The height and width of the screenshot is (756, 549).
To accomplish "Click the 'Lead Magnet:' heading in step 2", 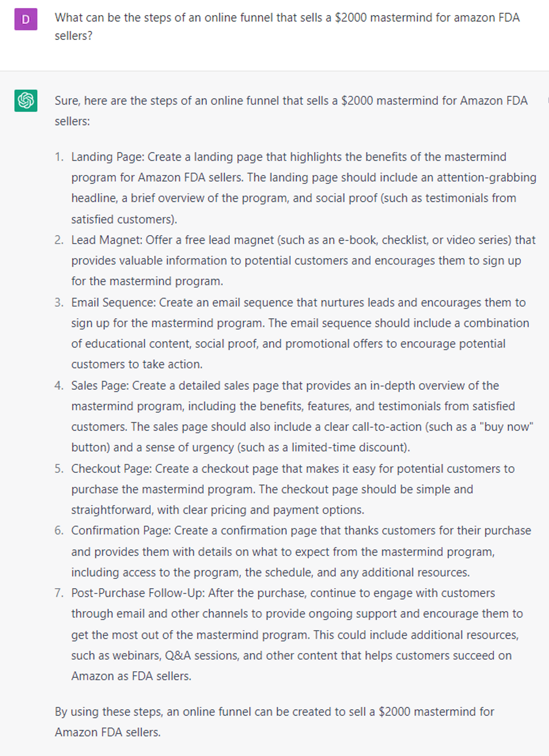I will (x=107, y=240).
